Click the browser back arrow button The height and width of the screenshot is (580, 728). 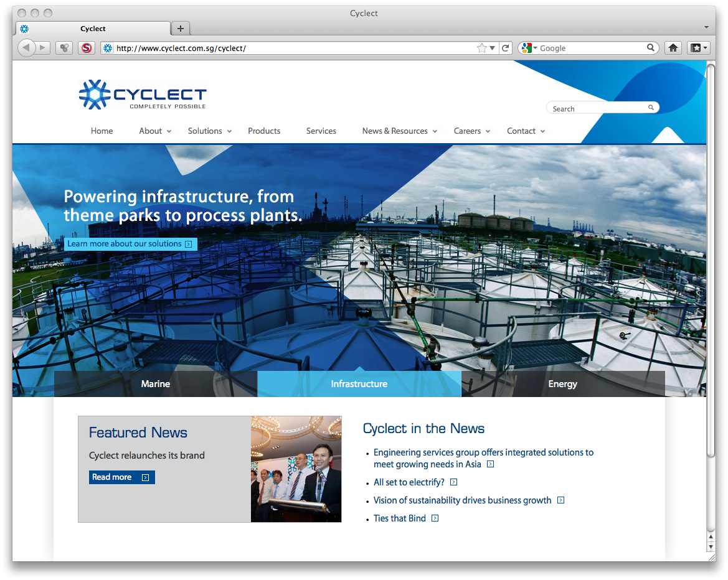(26, 48)
